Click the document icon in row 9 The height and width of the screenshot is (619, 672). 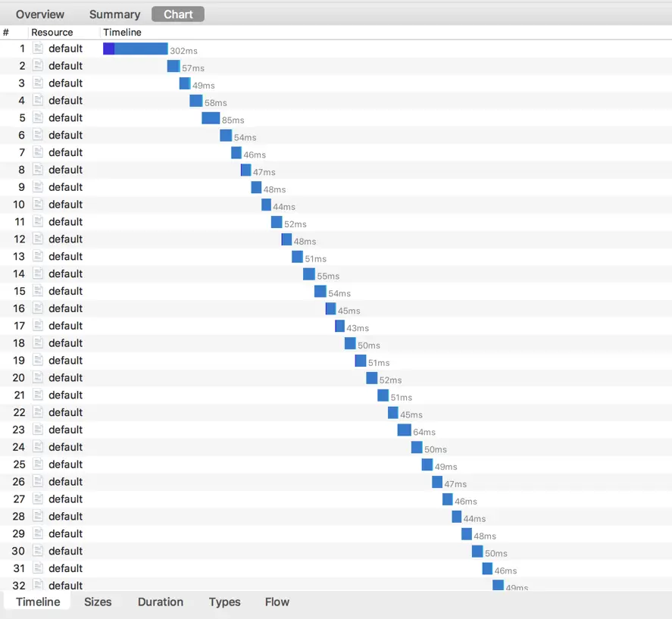tap(38, 187)
